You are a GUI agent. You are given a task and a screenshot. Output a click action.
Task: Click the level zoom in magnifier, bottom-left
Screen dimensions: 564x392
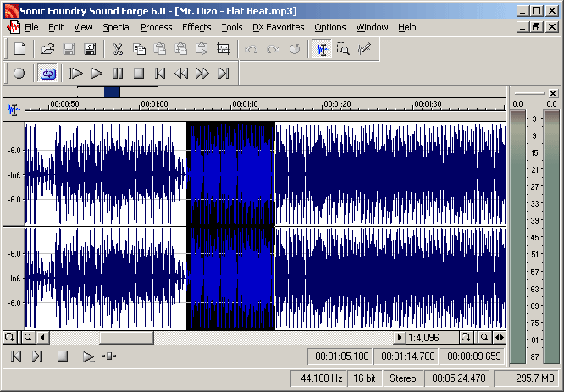coord(9,337)
